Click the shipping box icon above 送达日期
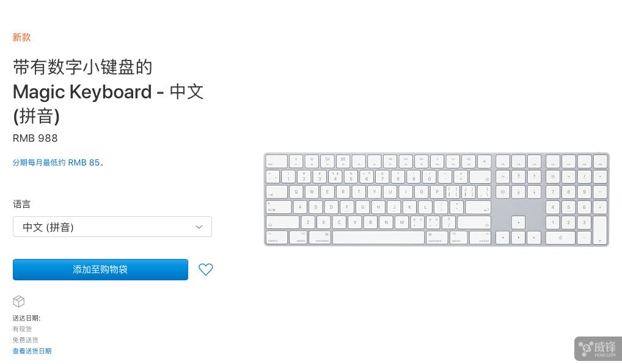This screenshot has width=622, height=364. pyautogui.click(x=18, y=301)
